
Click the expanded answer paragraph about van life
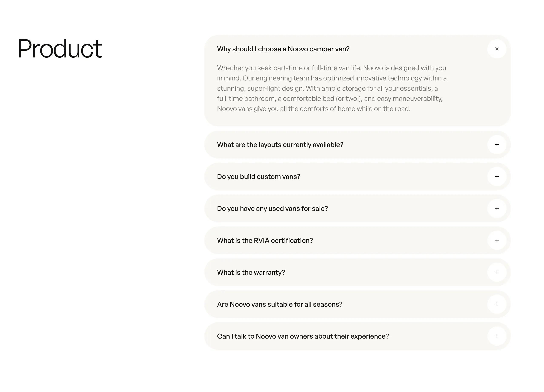pyautogui.click(x=332, y=88)
